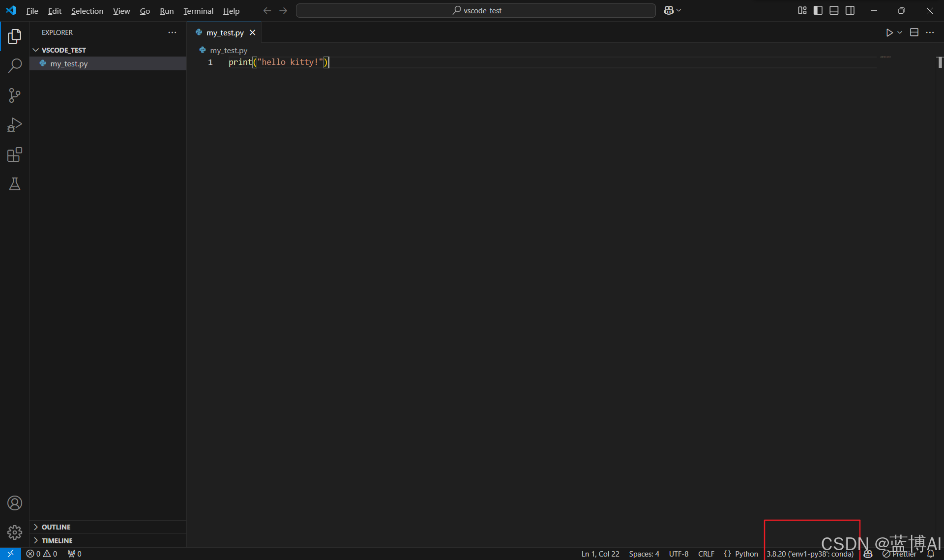Toggle the primary side bar layout button
Viewport: 944px width, 560px height.
[x=818, y=10]
